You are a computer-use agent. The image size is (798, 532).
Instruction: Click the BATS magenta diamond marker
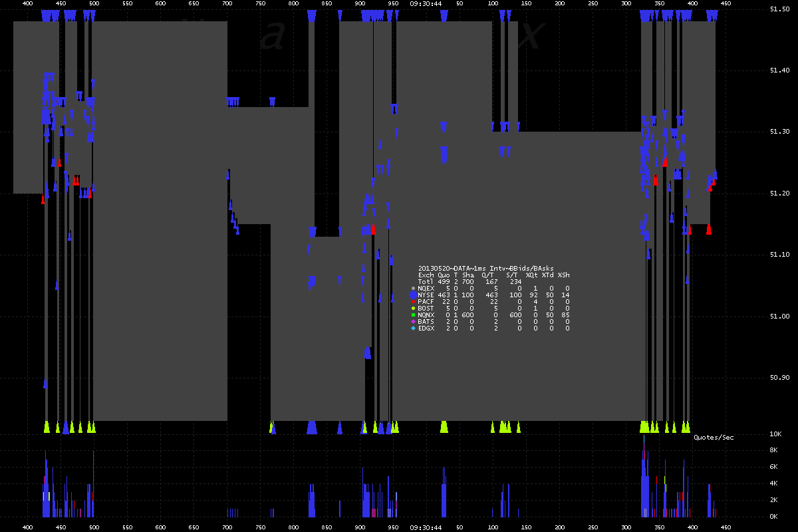click(413, 322)
